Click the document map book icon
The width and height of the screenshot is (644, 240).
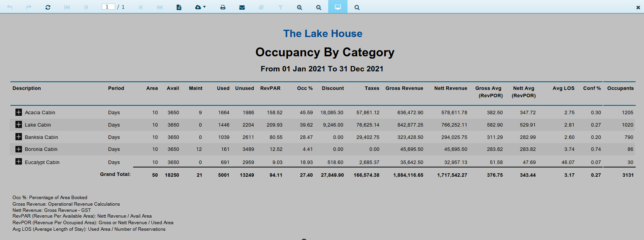coord(261,7)
